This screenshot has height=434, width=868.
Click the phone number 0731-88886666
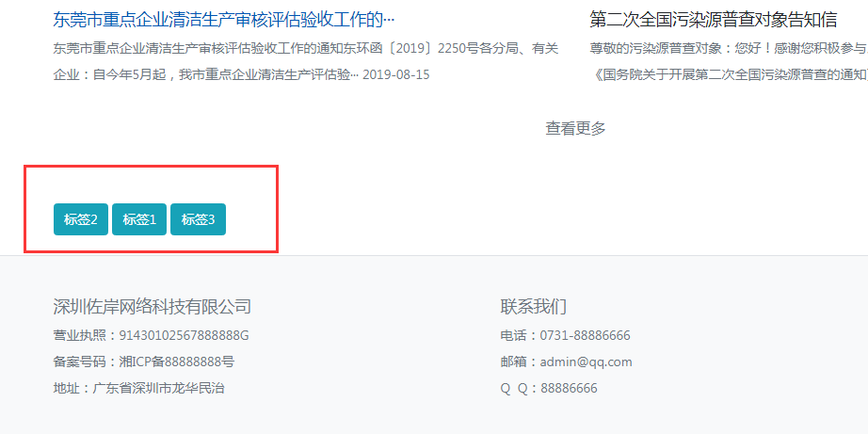click(585, 335)
